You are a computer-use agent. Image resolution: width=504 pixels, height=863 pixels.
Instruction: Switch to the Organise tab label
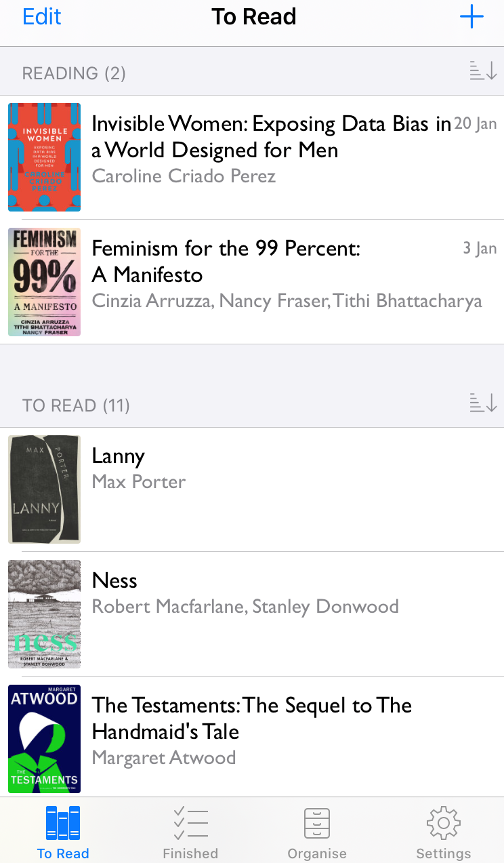pyautogui.click(x=317, y=854)
